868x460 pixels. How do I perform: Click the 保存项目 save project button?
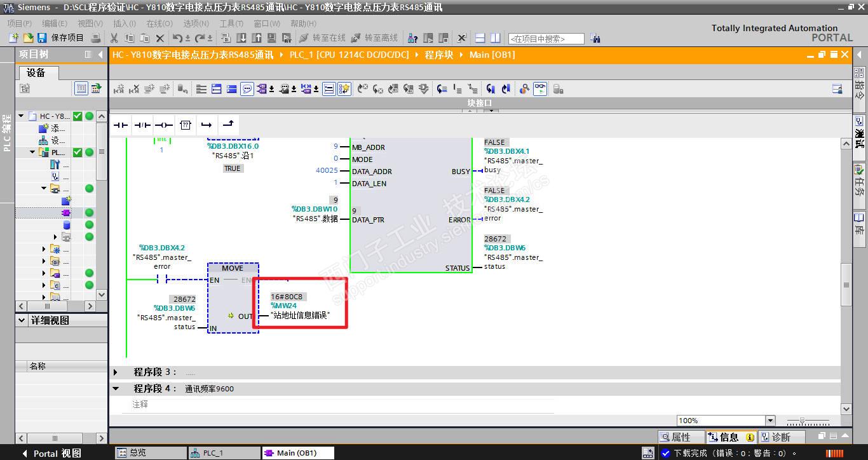pos(61,38)
